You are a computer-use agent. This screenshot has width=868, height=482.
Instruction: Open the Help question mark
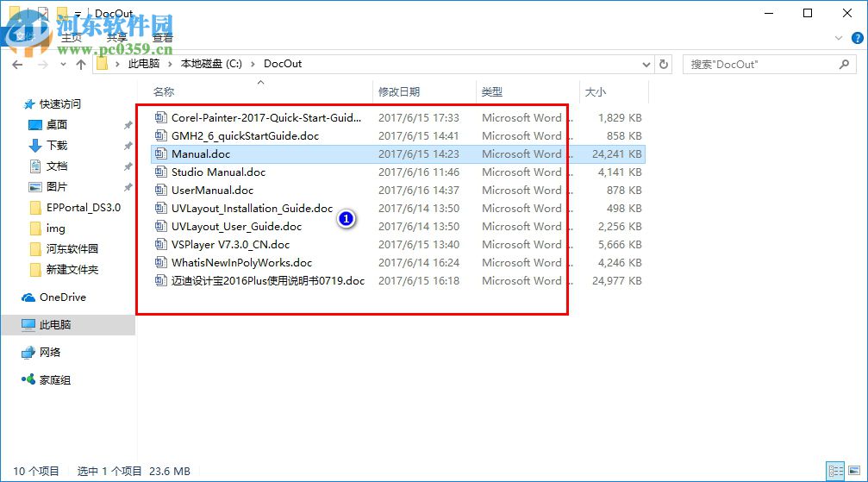pyautogui.click(x=857, y=38)
